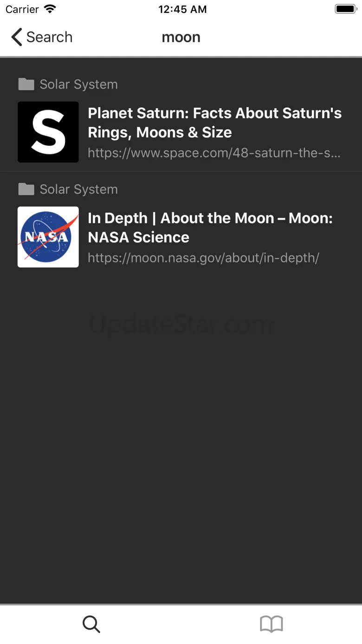Click the folder icon above the NASA result
This screenshot has height=644, width=362.
click(x=26, y=189)
